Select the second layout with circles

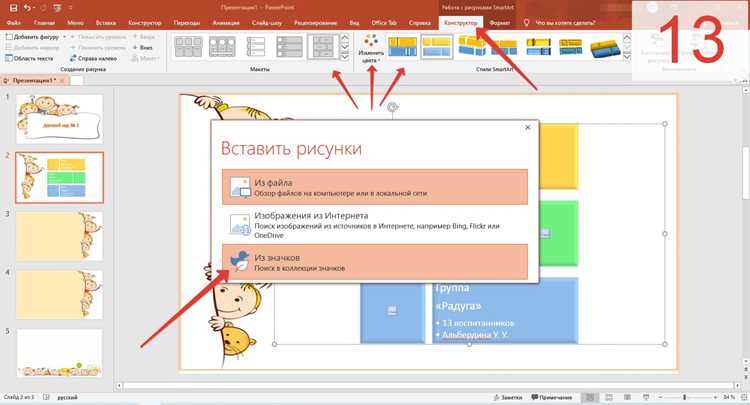[x=221, y=47]
